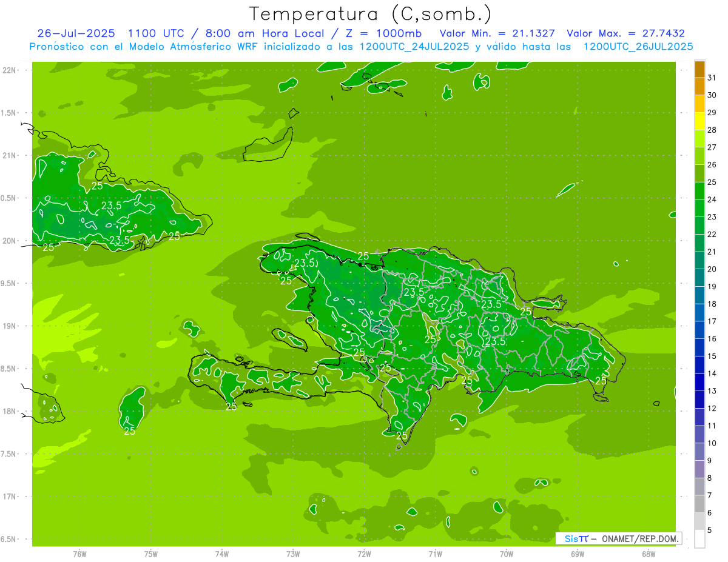Click the '28' value on the color scale
The image size is (728, 562).
(712, 130)
